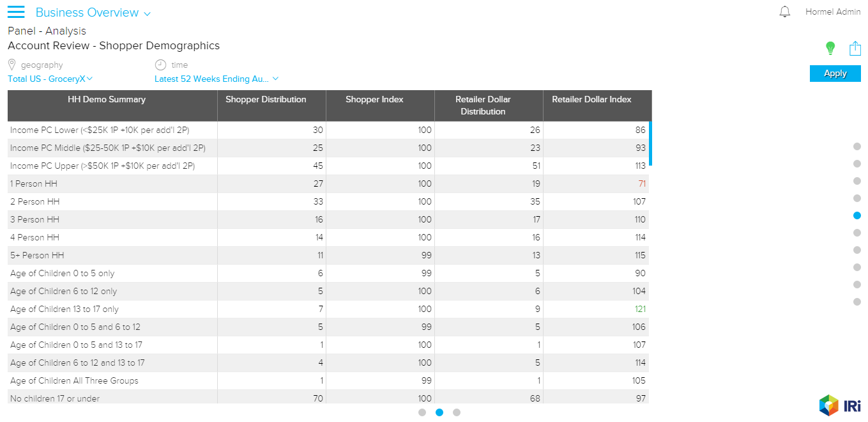Select the first bottom page dot
868x422 pixels.
click(422, 412)
